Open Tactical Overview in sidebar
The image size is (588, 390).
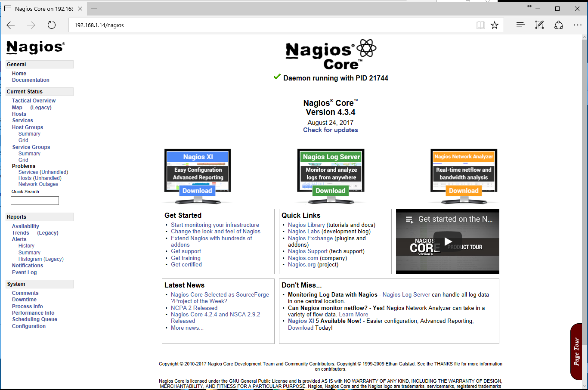tap(34, 101)
